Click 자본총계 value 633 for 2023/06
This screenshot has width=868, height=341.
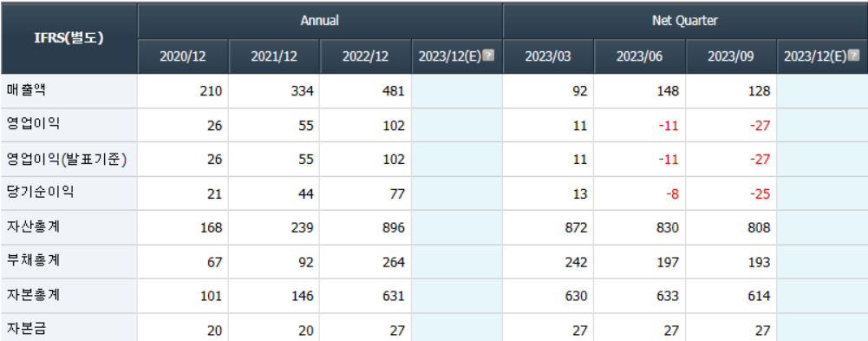(x=668, y=297)
